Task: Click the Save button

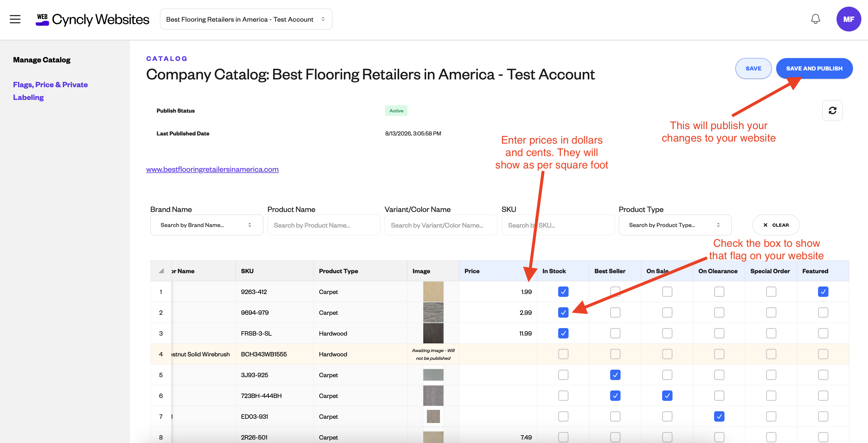Action: click(x=753, y=68)
